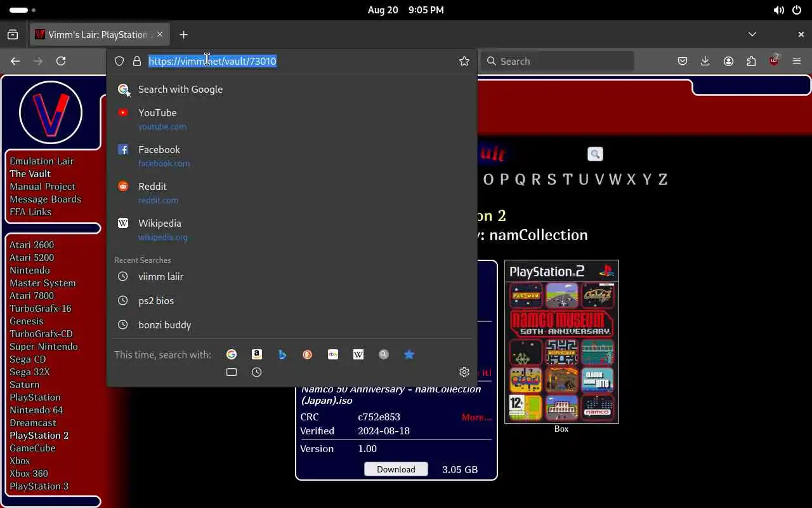The height and width of the screenshot is (508, 812).
Task: Select the Facebook suggestion
Action: pos(292,156)
